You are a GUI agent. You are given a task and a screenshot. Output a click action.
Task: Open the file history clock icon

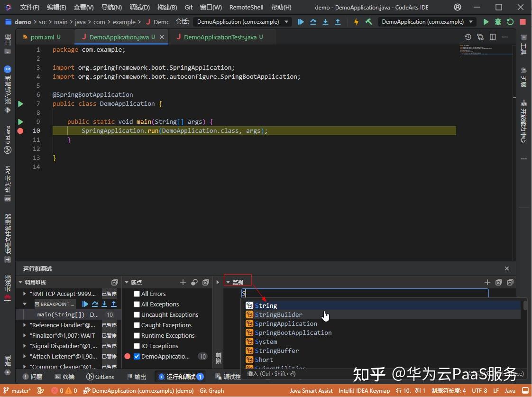[468, 37]
